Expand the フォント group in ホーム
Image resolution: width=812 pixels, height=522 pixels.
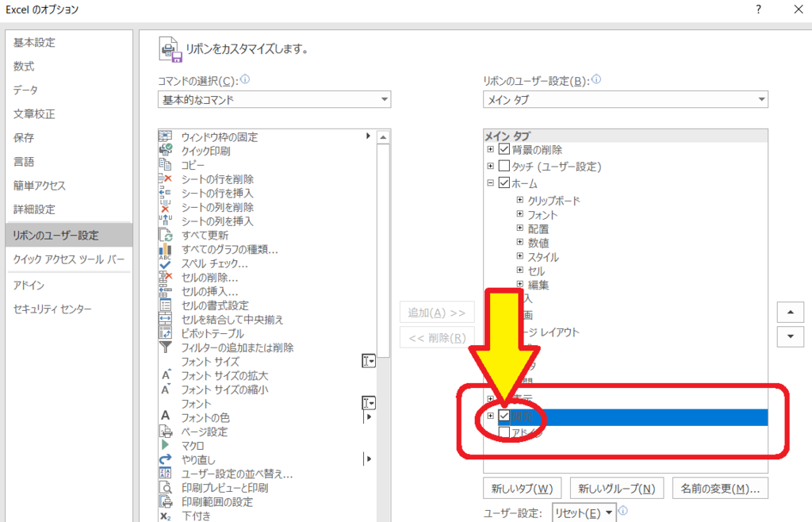coord(519,213)
